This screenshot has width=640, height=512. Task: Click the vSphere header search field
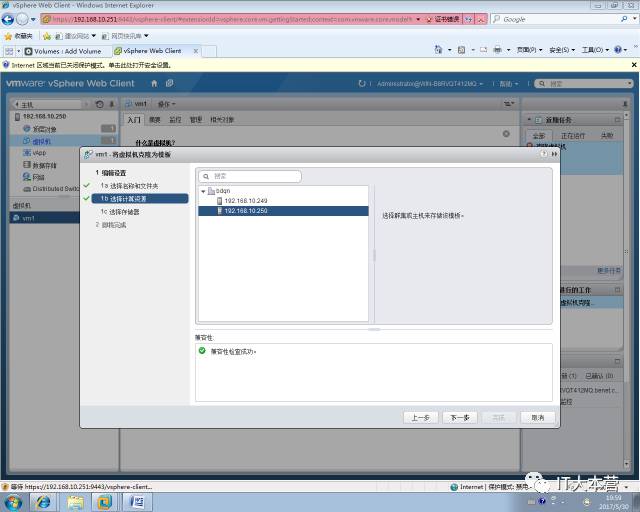(584, 83)
